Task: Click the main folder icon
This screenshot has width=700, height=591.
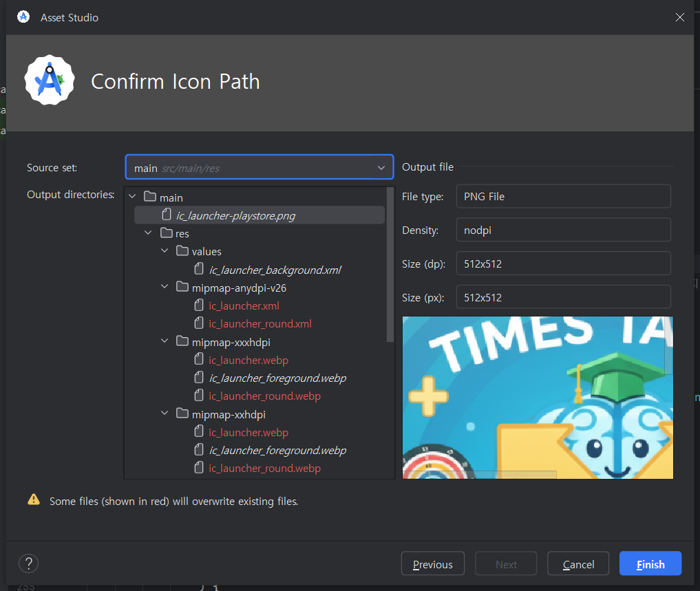Action: [x=150, y=197]
